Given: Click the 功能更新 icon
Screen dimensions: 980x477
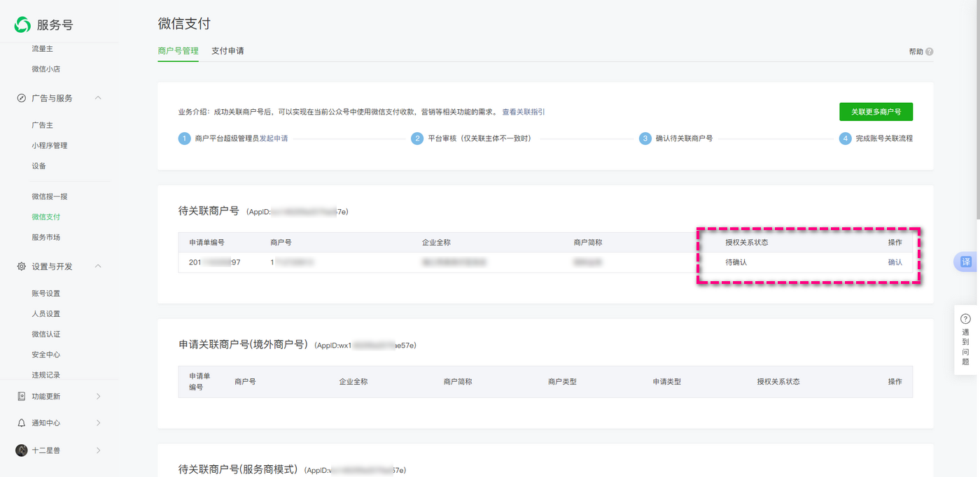Looking at the screenshot, I should pos(22,397).
